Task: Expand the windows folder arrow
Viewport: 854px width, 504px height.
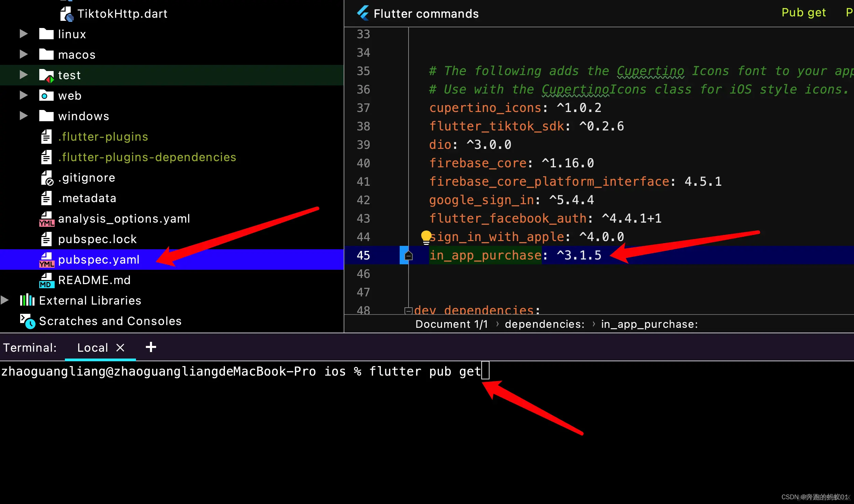Action: click(x=24, y=116)
